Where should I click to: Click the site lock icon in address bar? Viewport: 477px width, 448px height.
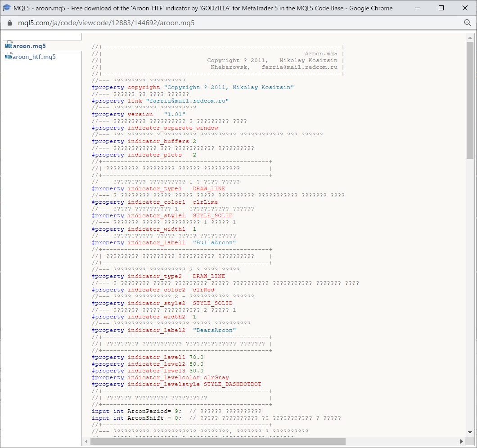click(x=9, y=23)
